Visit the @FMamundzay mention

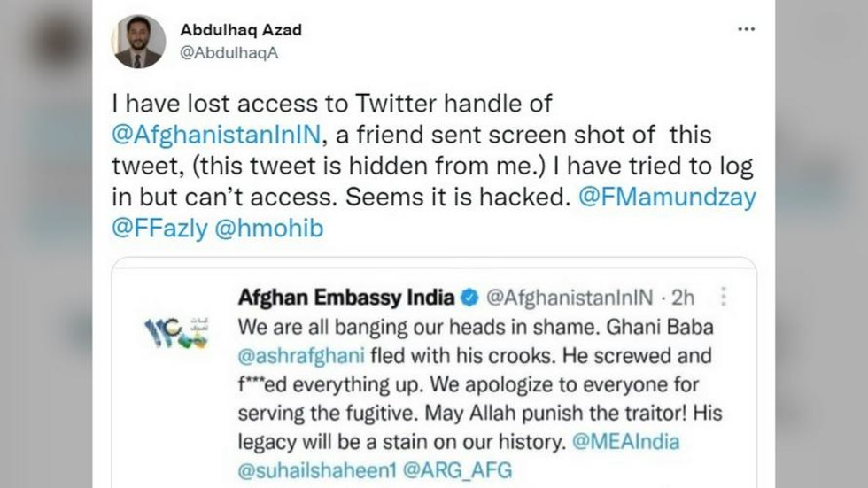[667, 198]
